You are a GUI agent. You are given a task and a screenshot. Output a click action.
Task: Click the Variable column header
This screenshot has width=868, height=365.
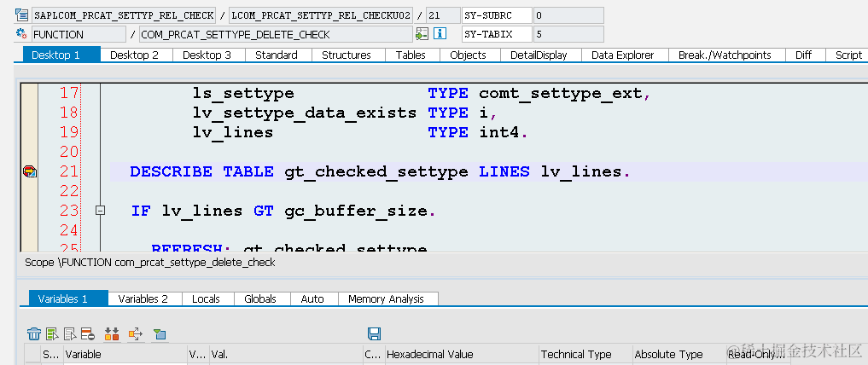pos(125,355)
